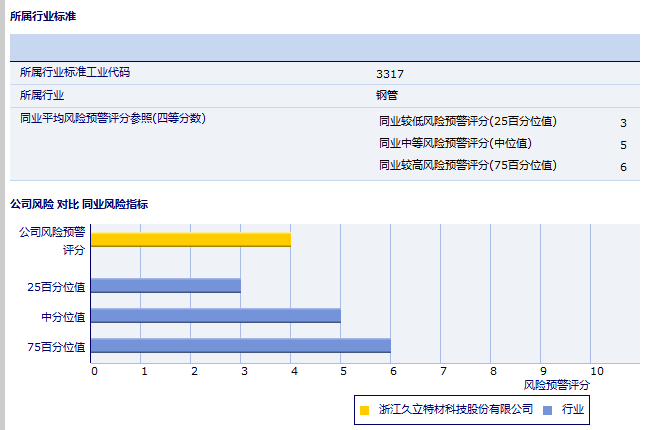The width and height of the screenshot is (658, 430).
Task: Select the 同业较高风险预警评分(75百分位值) text
Action: tap(468, 166)
